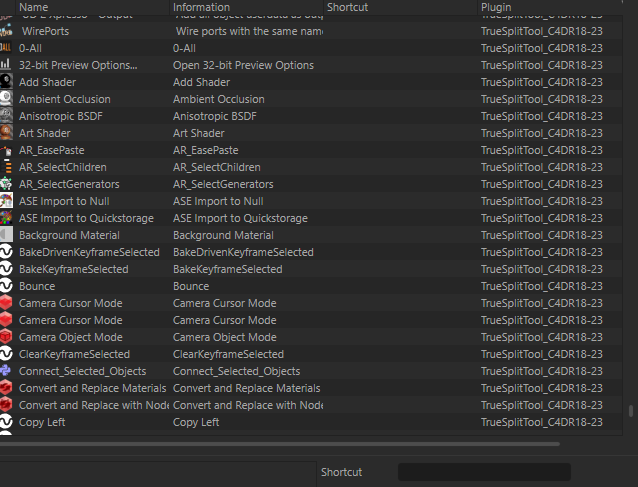Select the Art Shader name cell

[44, 133]
